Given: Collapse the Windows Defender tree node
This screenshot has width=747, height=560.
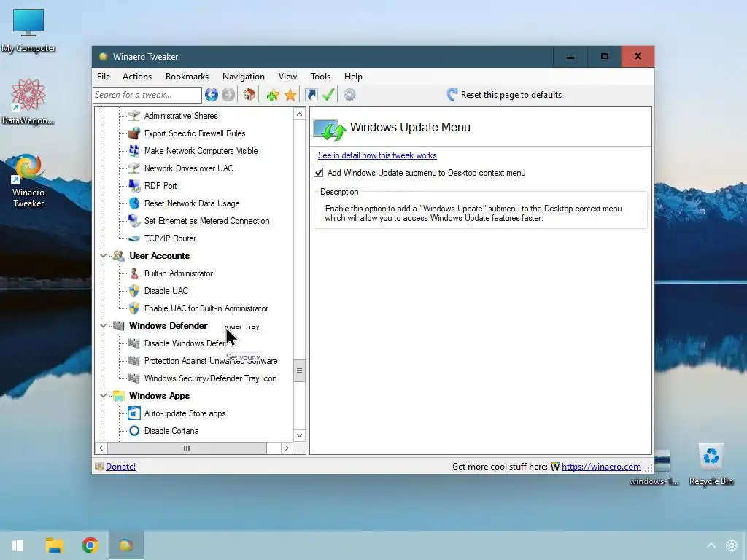Looking at the screenshot, I should click(x=103, y=326).
